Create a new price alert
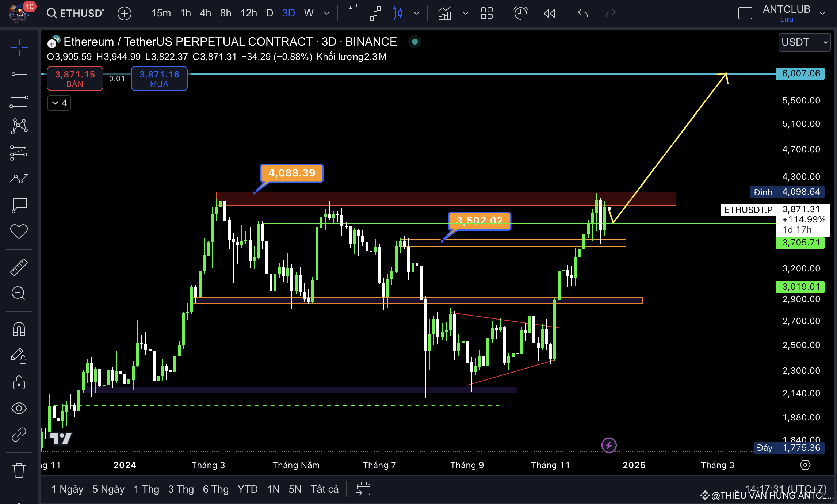Viewport: 837px width, 504px height. click(520, 13)
